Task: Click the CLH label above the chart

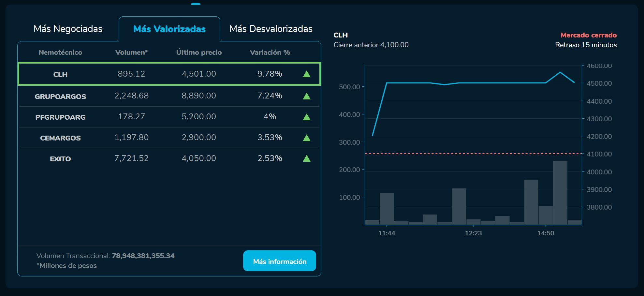Action: pos(340,35)
